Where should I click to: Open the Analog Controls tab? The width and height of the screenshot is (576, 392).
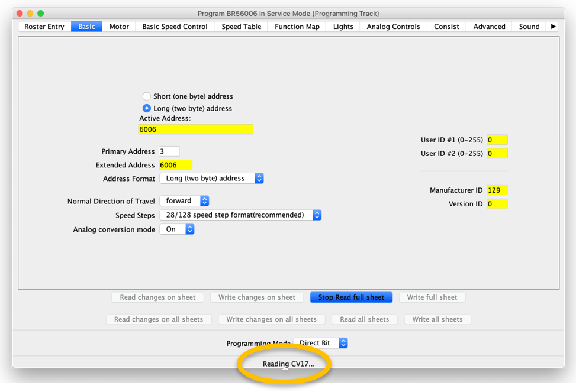(x=393, y=27)
